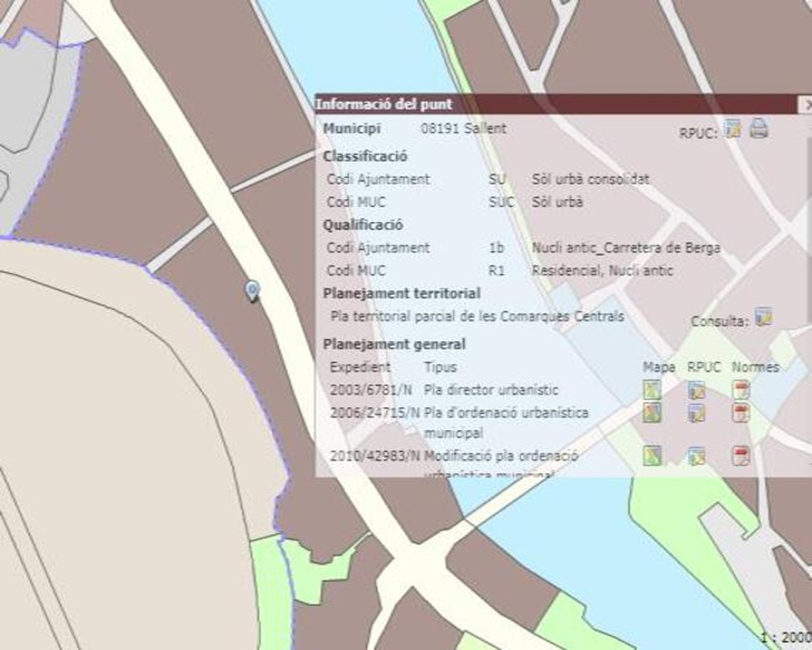Open Mapa icon for expedient 2010/42983/N
The width and height of the screenshot is (812, 650).
(651, 456)
